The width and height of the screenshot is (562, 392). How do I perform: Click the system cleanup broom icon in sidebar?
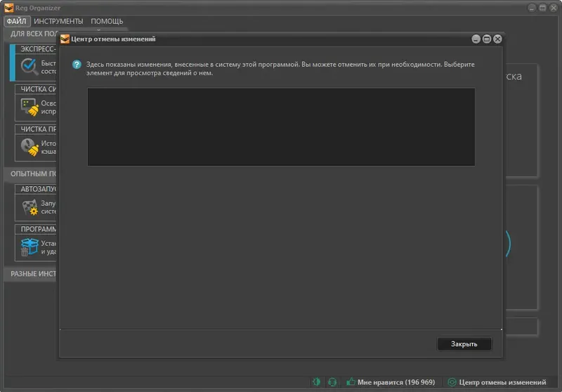[x=30, y=107]
